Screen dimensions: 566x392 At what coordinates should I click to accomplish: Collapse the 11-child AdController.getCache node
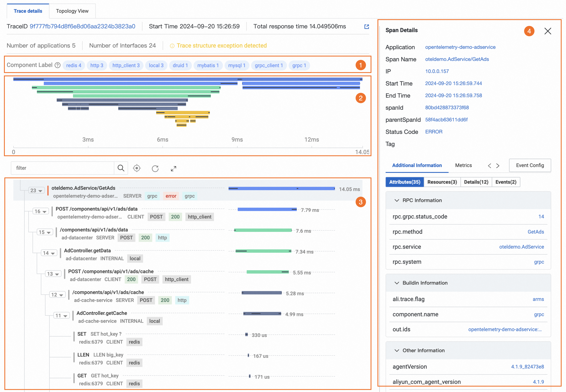(x=61, y=315)
